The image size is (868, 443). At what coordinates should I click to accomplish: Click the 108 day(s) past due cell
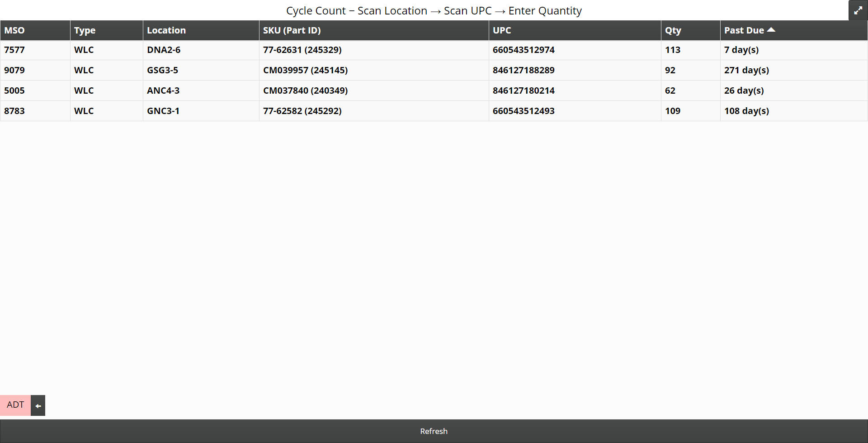794,111
